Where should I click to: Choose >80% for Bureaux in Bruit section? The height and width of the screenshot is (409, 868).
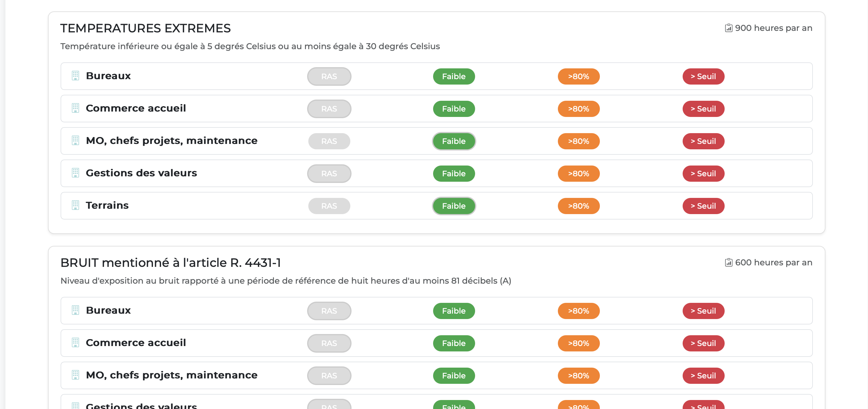(579, 311)
